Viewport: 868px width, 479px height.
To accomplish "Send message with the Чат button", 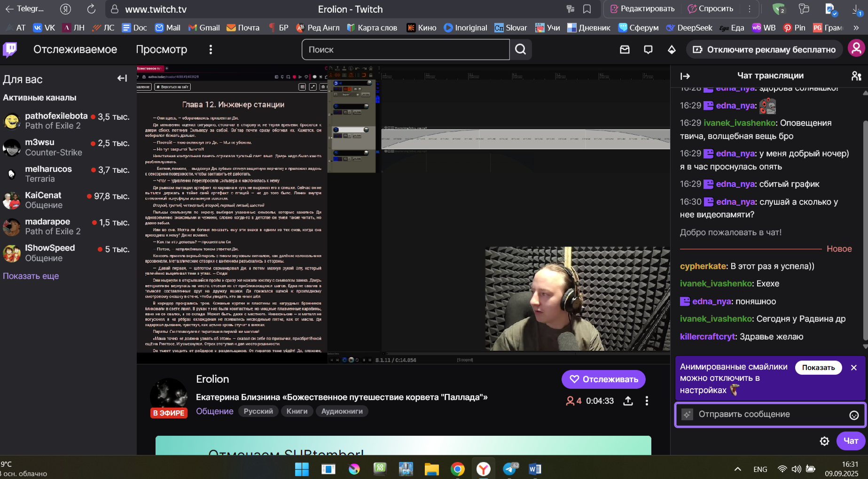I will click(x=851, y=441).
